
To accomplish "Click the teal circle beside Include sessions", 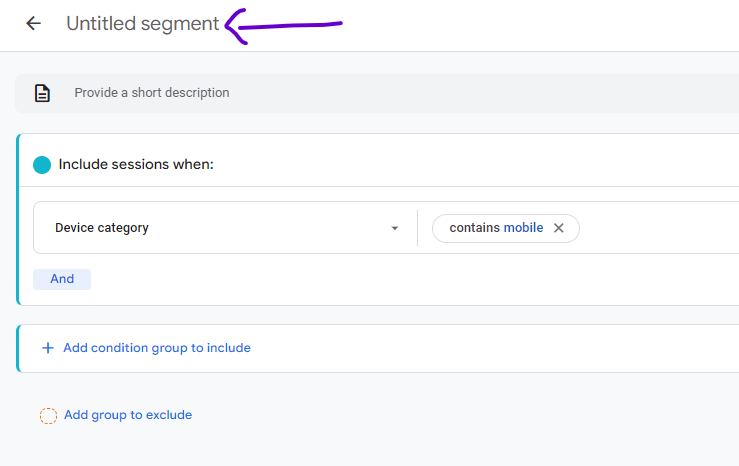I will tap(42, 165).
